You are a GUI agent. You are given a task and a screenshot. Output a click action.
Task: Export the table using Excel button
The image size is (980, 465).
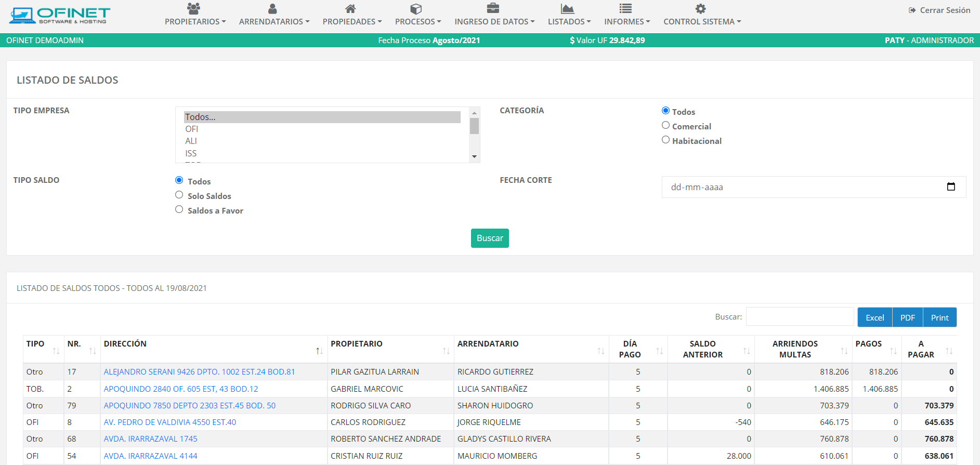click(874, 317)
